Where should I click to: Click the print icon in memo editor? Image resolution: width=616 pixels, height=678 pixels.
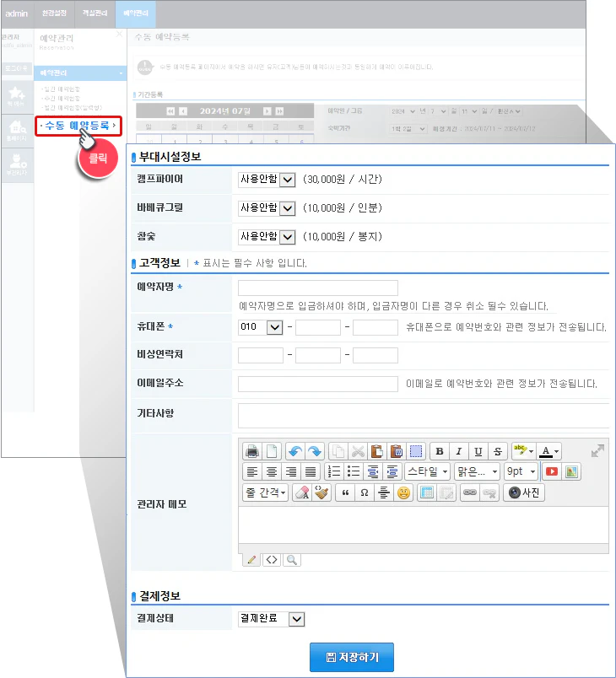click(x=252, y=451)
